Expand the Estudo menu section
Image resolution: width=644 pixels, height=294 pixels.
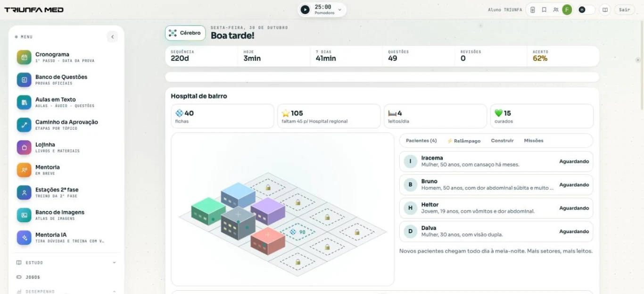tap(66, 262)
